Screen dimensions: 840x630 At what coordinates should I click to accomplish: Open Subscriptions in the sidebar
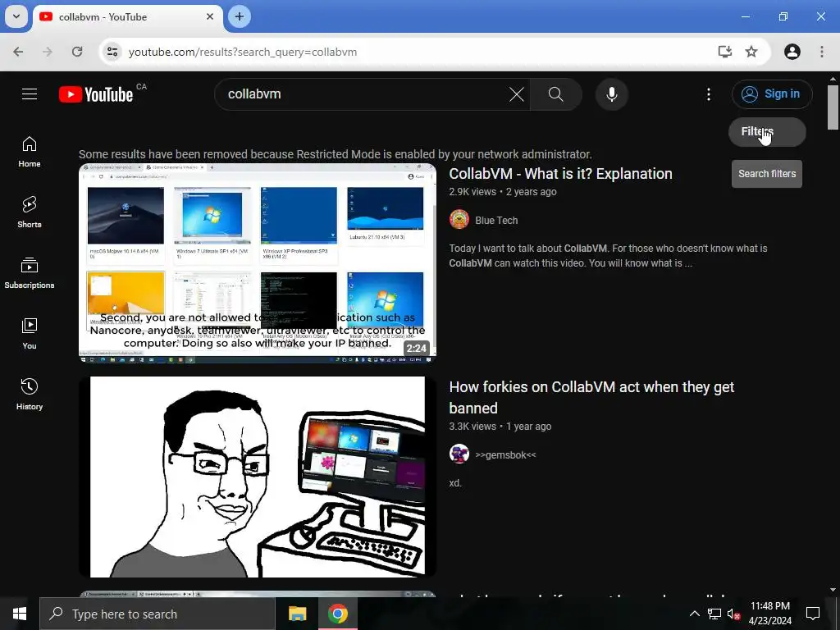point(30,273)
